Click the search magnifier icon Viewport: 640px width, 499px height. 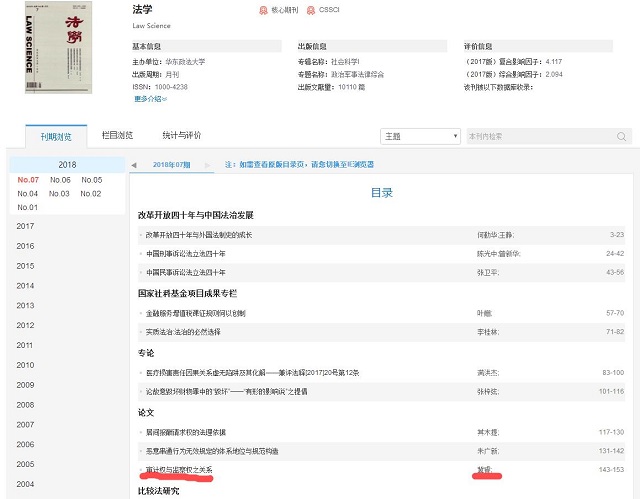point(622,136)
